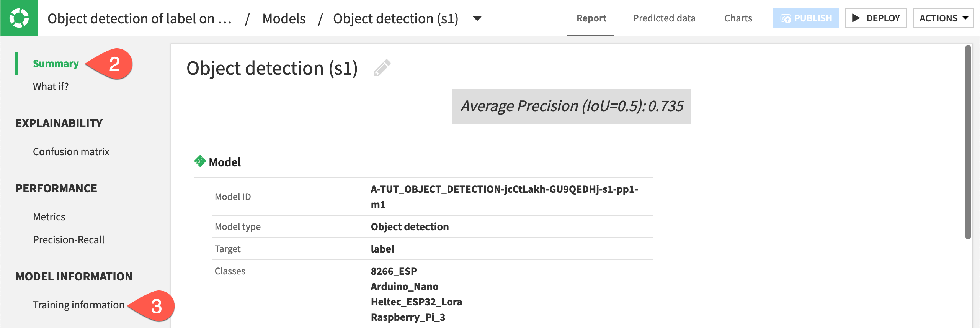Viewport: 980px width, 328px height.
Task: Click the disabled PUBLISH button
Action: point(806,18)
